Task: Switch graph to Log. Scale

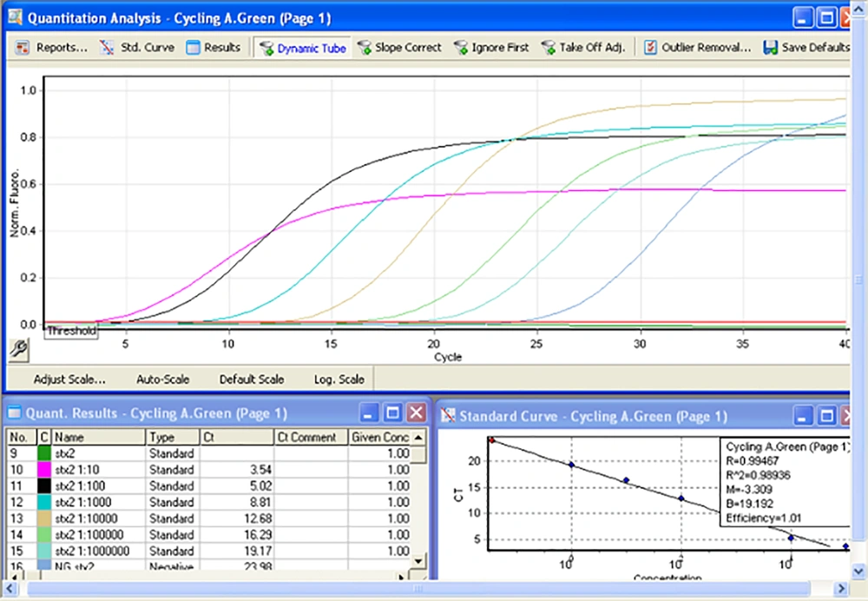Action: tap(339, 380)
